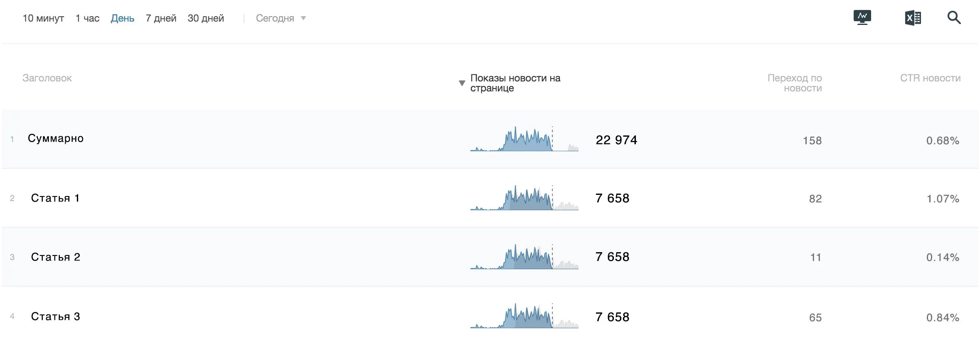Open the Статья 1 row title
Screen dimensions: 980x344
click(55, 198)
